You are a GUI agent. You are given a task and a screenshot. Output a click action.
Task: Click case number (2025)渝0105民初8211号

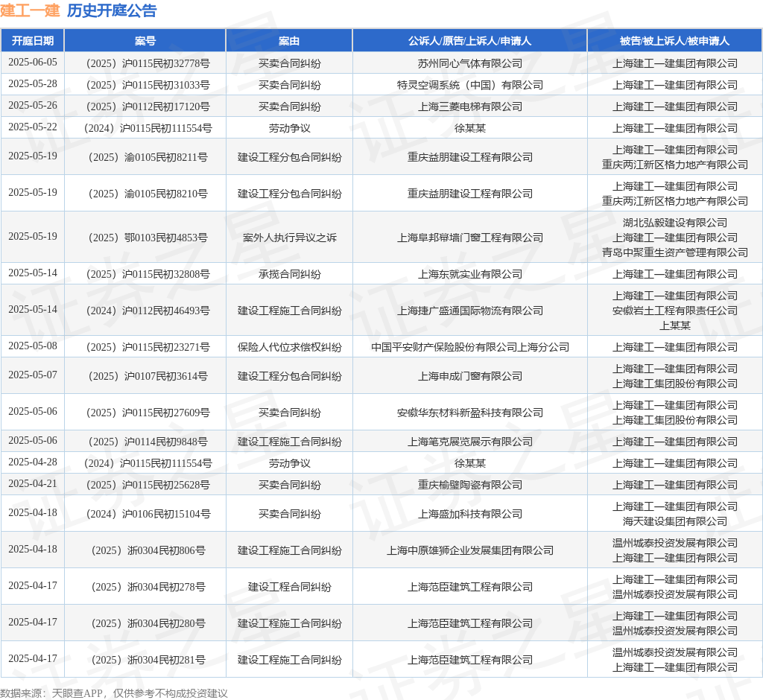click(x=148, y=157)
